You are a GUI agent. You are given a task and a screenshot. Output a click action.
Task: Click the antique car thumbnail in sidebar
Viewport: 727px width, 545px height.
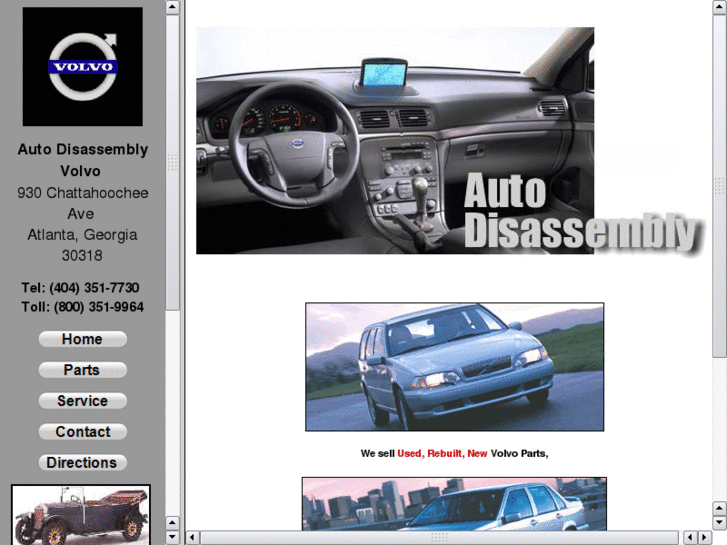(81, 515)
